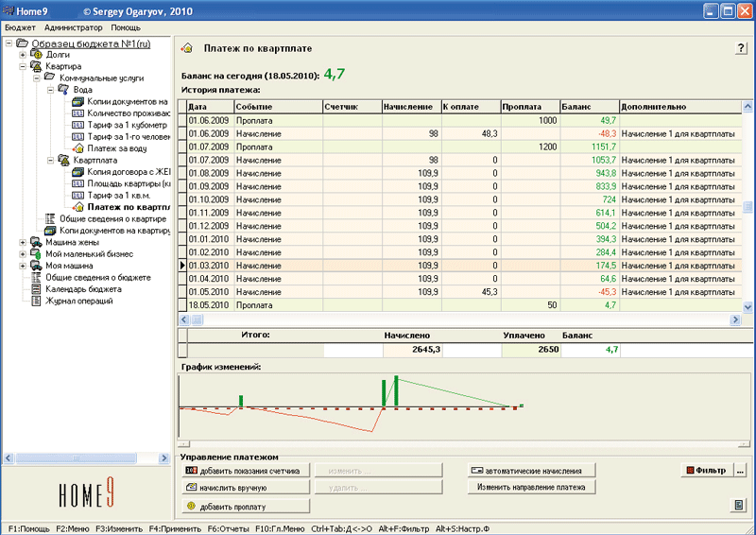The height and width of the screenshot is (535, 756).
Task: Open the Бюджет menu
Action: point(20,27)
